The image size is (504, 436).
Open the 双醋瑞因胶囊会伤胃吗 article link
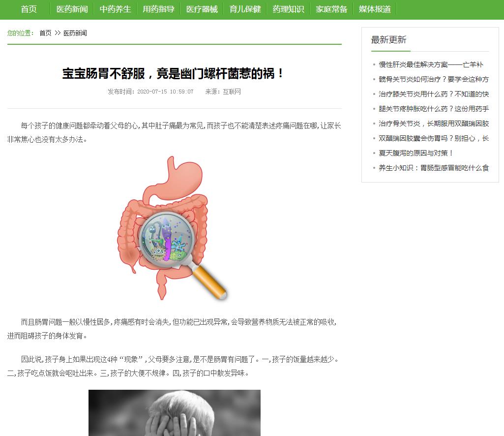434,138
